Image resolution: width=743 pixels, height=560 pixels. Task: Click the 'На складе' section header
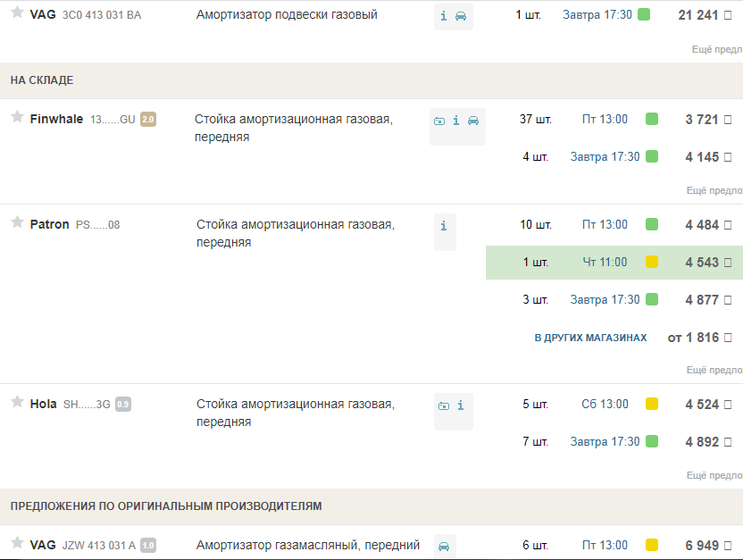(42, 80)
